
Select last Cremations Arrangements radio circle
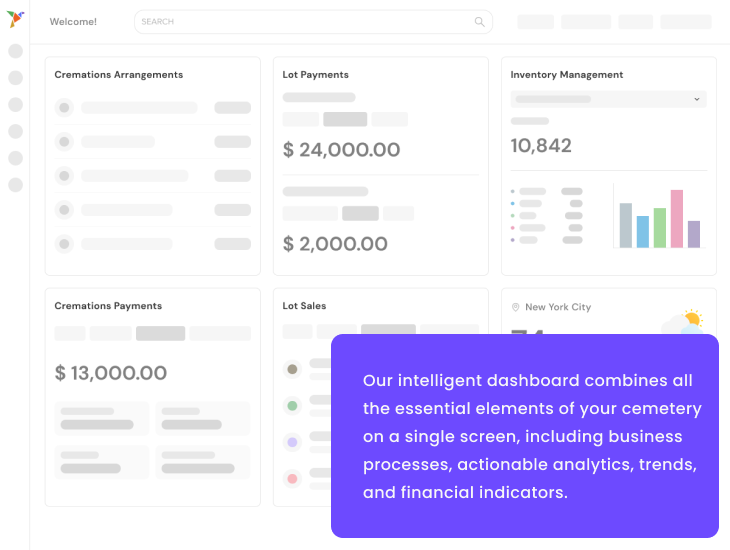(64, 244)
